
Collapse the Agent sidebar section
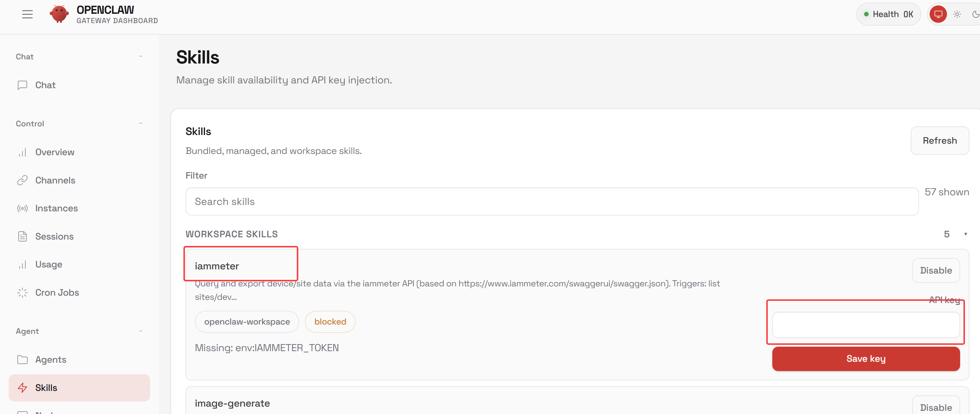tap(140, 331)
